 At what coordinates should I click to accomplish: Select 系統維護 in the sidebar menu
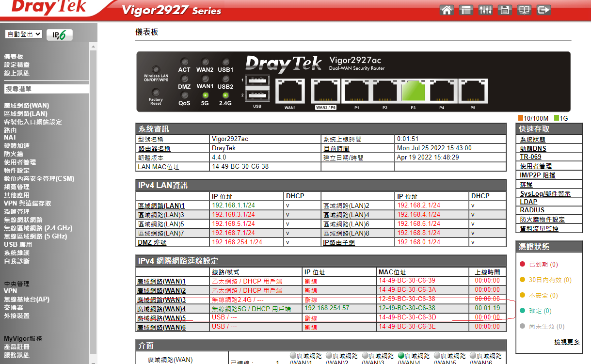[17, 253]
